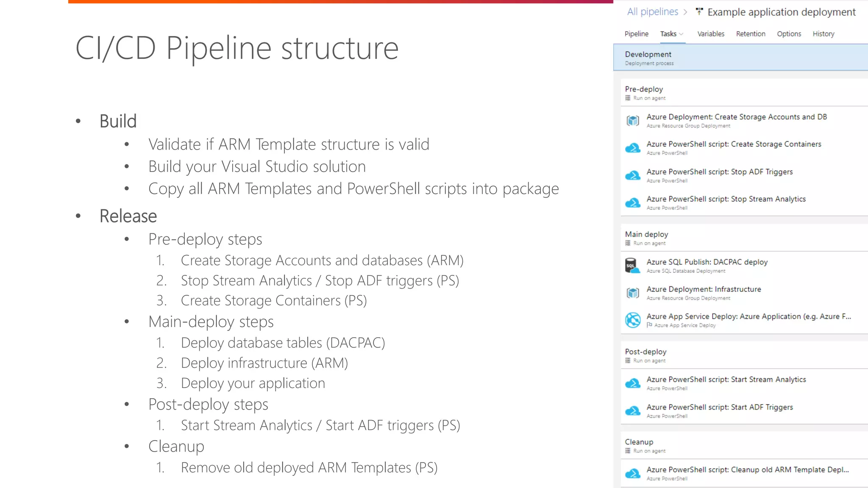The width and height of the screenshot is (868, 488).
Task: Open the Retention tab
Action: pyautogui.click(x=751, y=34)
